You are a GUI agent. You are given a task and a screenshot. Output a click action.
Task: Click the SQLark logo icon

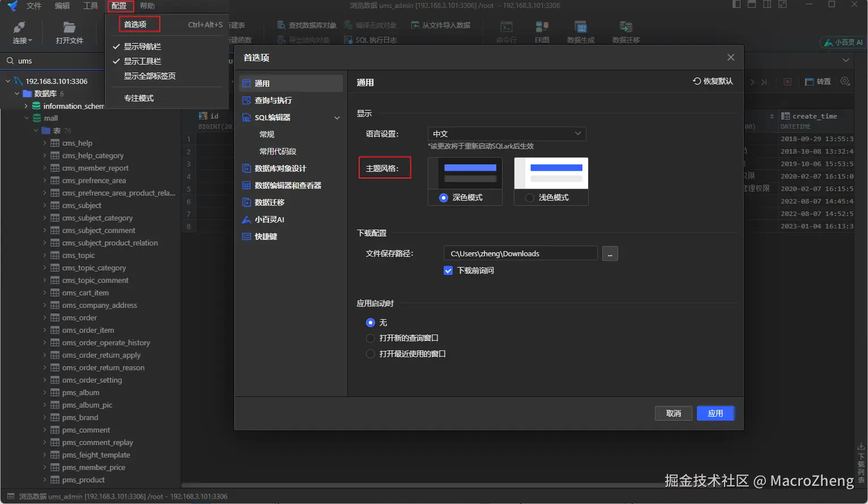tap(12, 6)
